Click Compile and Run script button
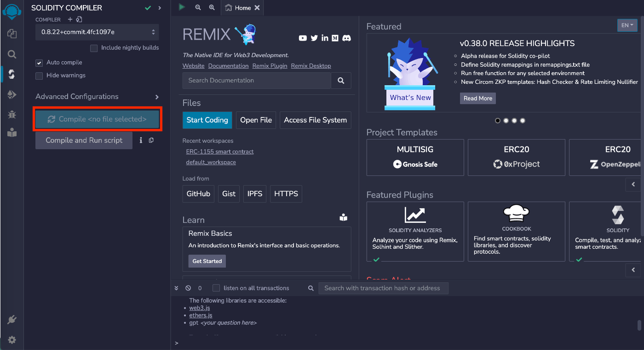Image resolution: width=644 pixels, height=350 pixels. point(84,140)
